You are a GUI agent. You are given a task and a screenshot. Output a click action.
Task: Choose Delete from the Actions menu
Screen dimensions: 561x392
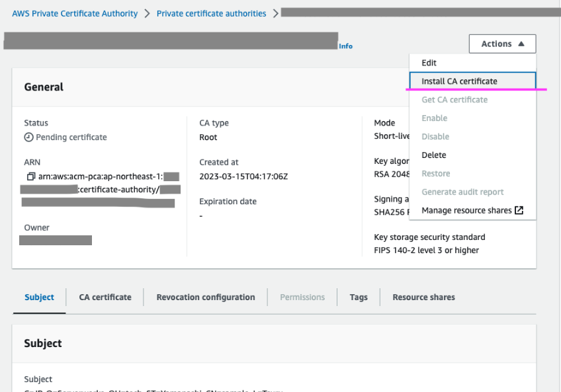click(472, 155)
